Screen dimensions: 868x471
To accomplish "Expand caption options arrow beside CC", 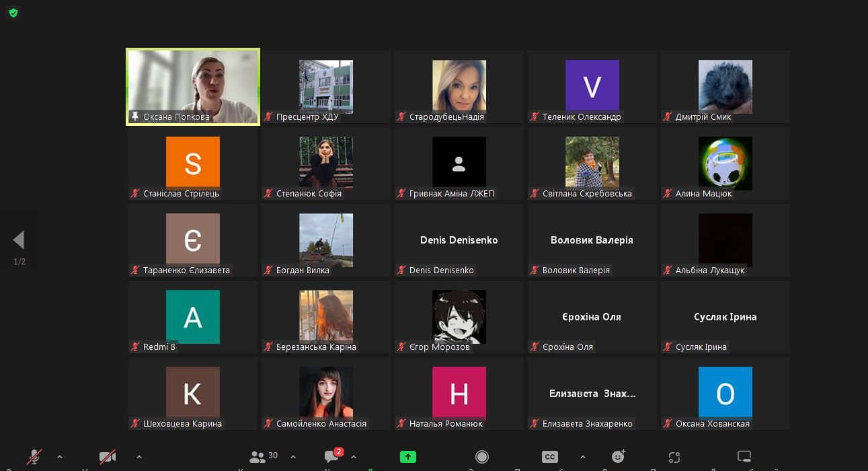I will [x=582, y=457].
